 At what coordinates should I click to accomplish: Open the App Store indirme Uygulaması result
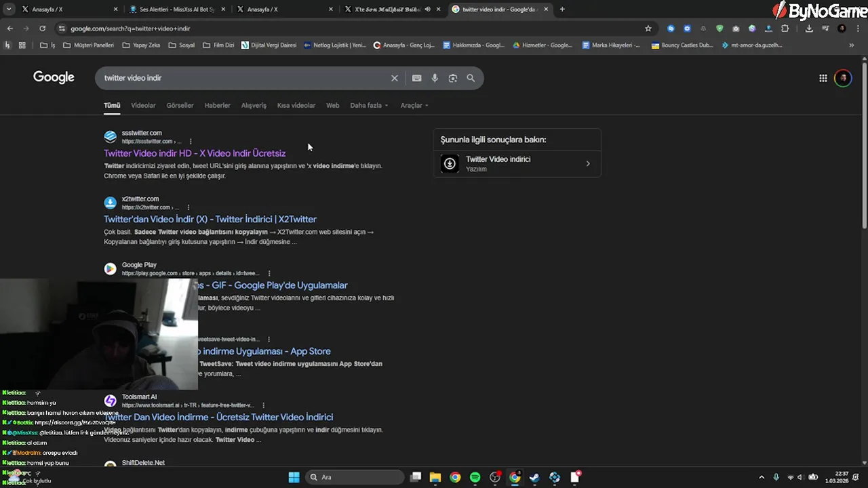tap(264, 351)
